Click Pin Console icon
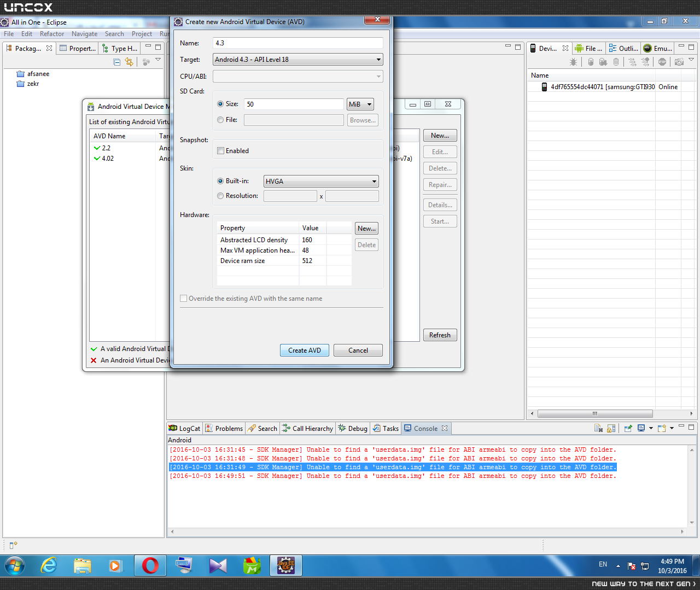The image size is (700, 590). click(628, 428)
